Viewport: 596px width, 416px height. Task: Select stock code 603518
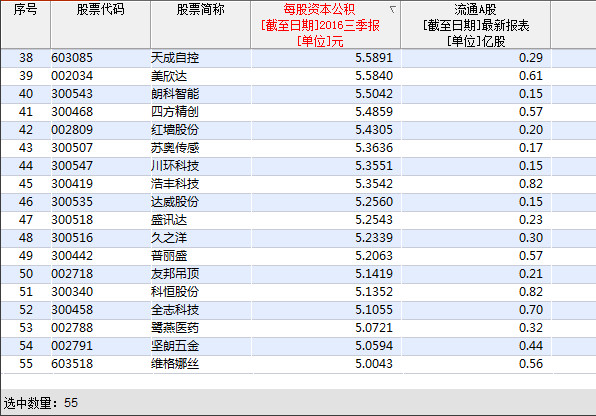click(x=72, y=364)
